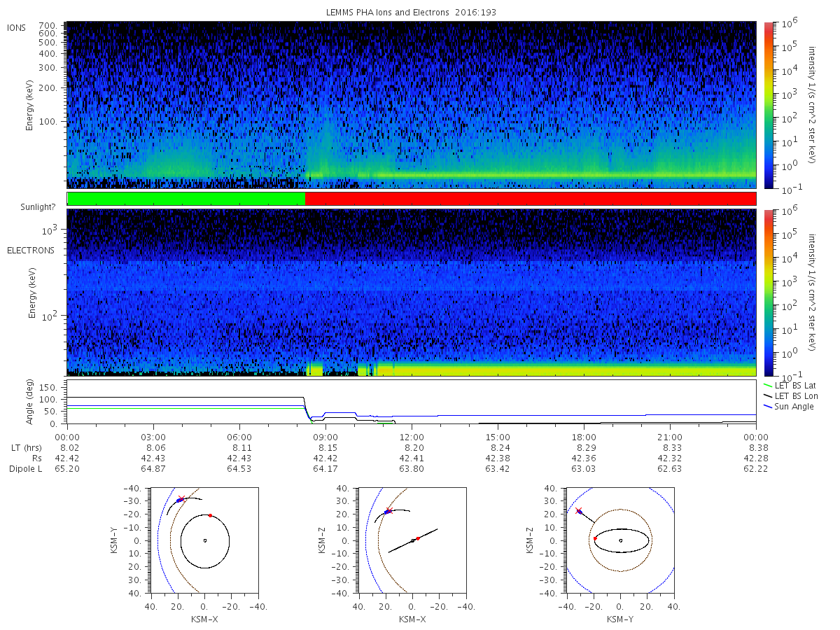Click the KSM-Y axis label of left orbit plot
This screenshot has height=630, width=840.
pos(115,540)
